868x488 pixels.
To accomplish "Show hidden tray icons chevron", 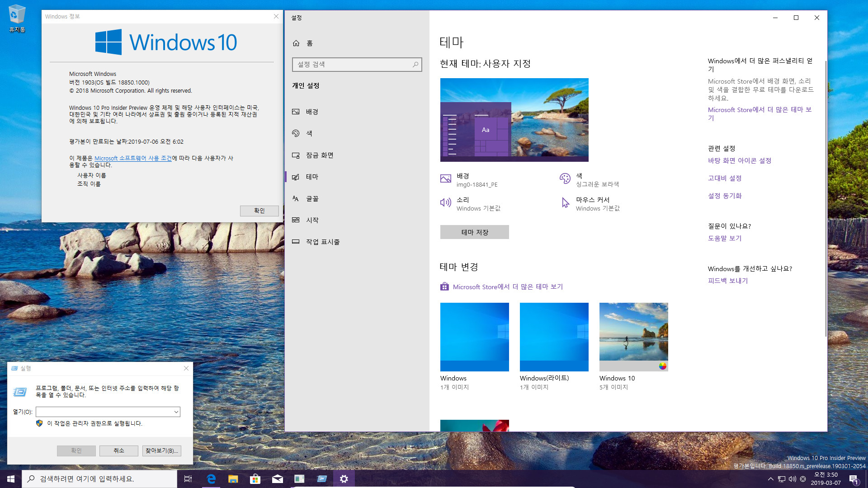I will point(770,479).
